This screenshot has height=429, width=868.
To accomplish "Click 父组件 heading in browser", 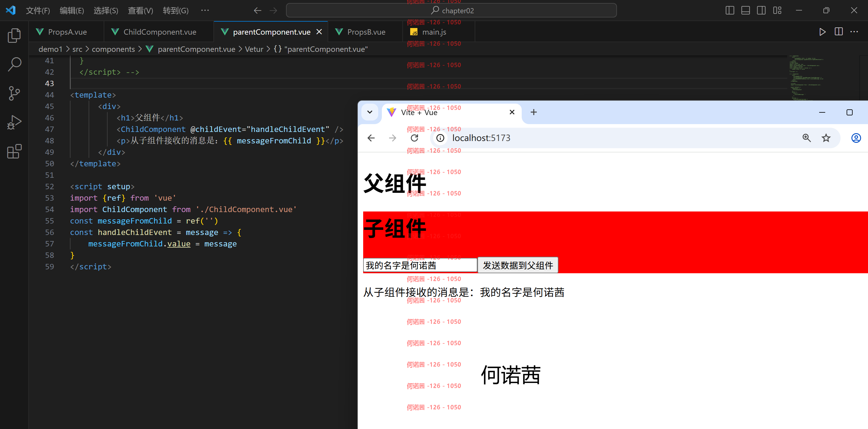I will [x=395, y=183].
